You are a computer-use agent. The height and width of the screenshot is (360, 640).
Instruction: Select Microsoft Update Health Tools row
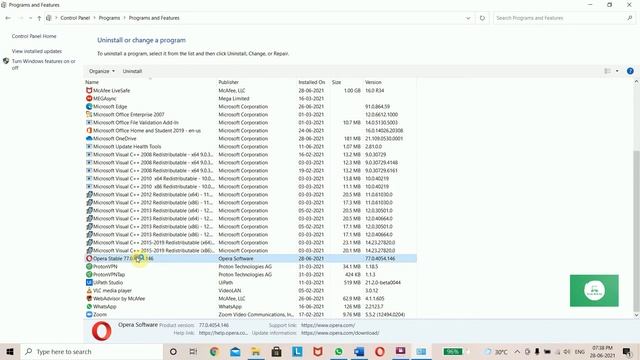(x=251, y=147)
